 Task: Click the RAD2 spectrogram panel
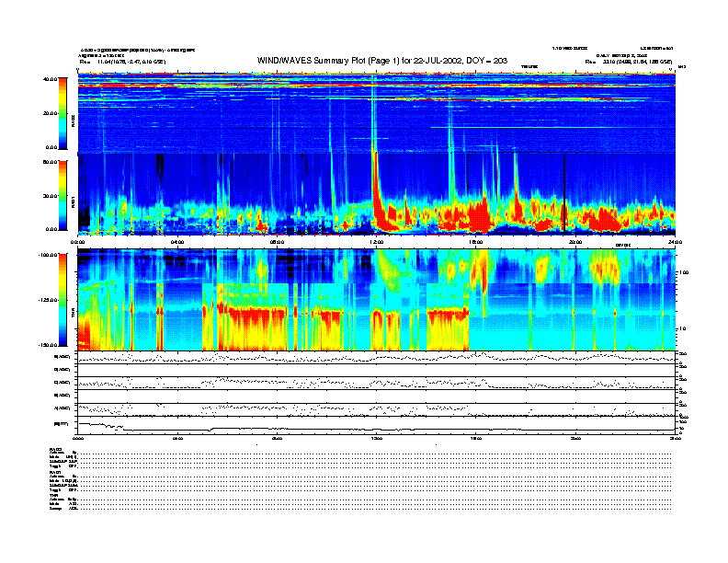click(376, 113)
